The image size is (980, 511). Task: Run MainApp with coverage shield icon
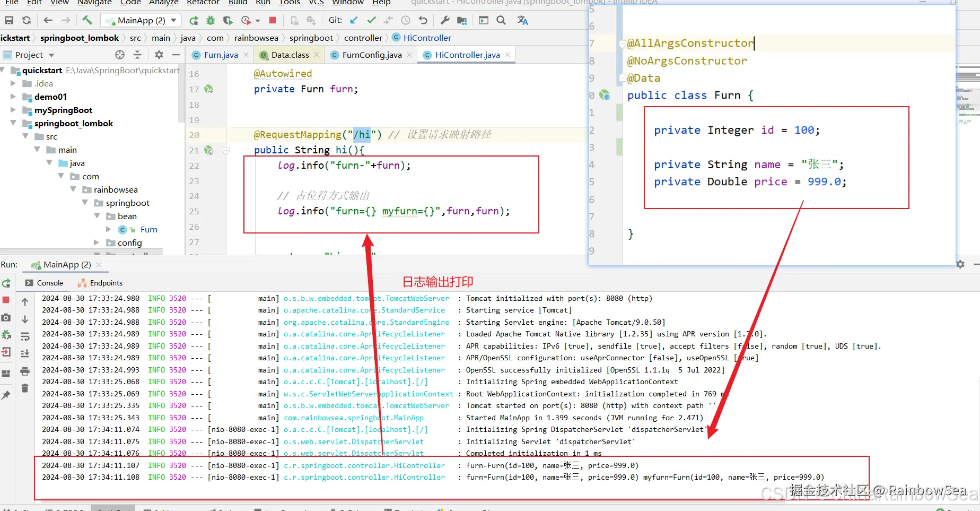pyautogui.click(x=228, y=21)
